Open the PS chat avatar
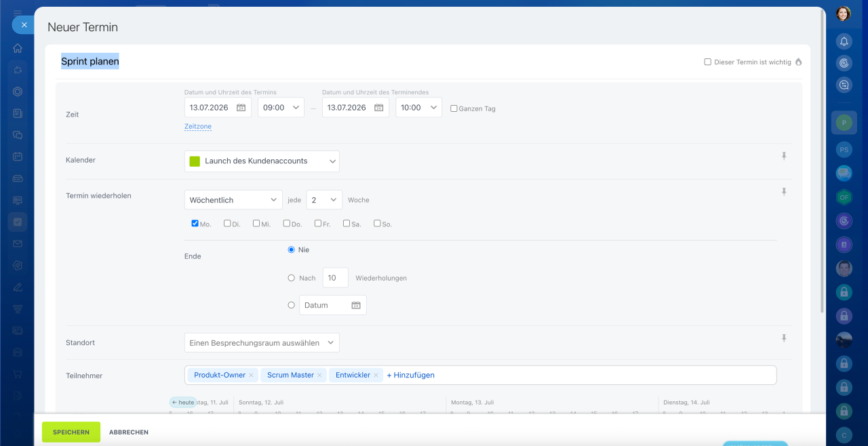The width and height of the screenshot is (868, 446). point(844,150)
